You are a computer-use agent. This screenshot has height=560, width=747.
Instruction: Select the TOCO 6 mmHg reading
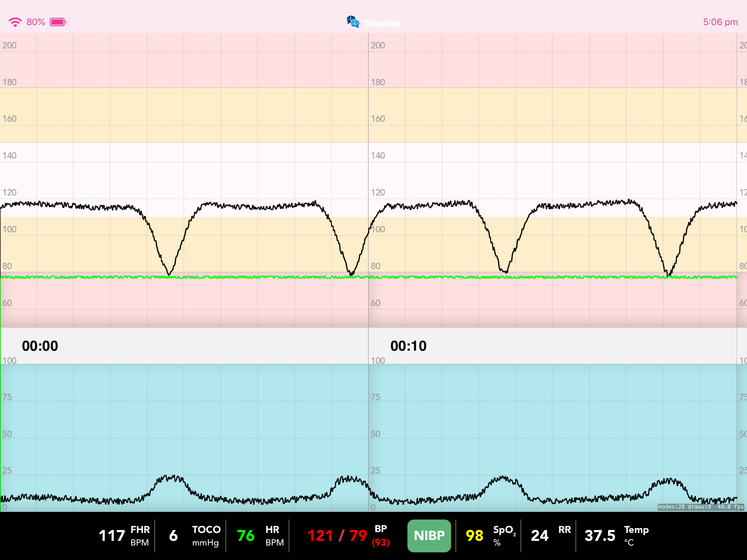pyautogui.click(x=173, y=536)
